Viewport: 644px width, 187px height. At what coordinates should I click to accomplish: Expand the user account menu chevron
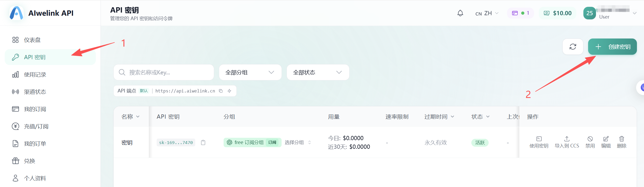tap(635, 13)
